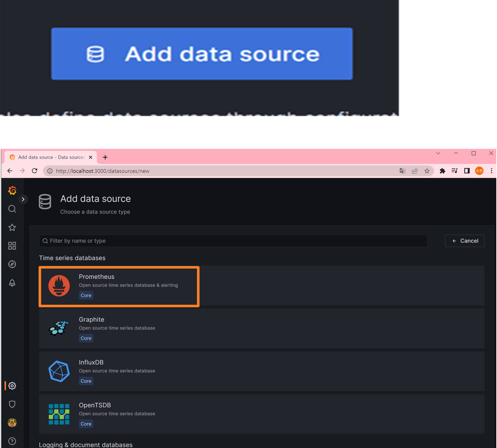The image size is (497, 448).
Task: Click the Filter by name or type field
Action: tap(233, 241)
